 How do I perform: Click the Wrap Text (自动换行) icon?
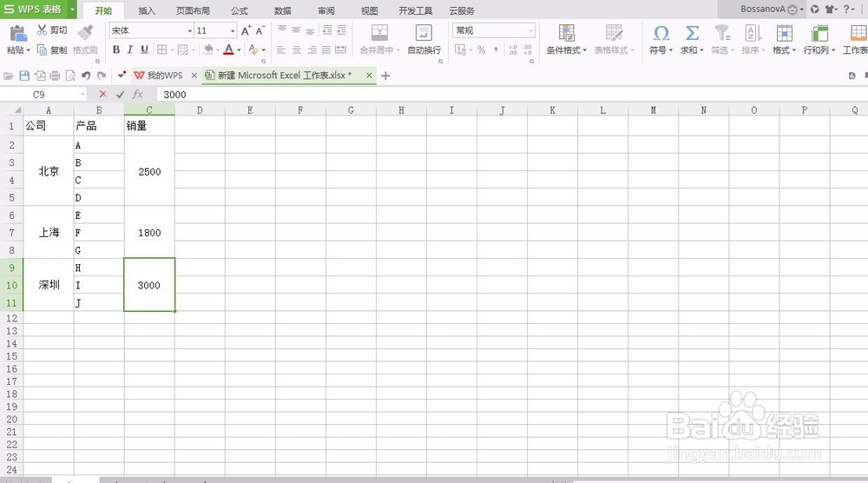pyautogui.click(x=424, y=33)
